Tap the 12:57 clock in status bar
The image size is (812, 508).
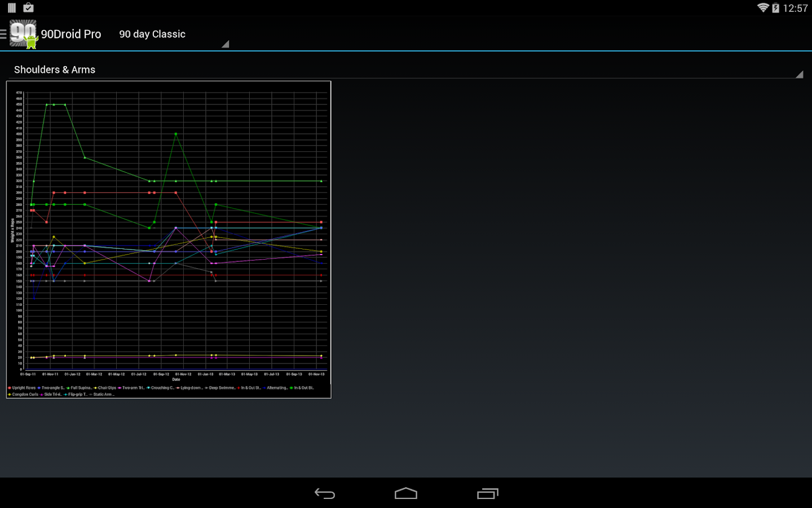795,8
